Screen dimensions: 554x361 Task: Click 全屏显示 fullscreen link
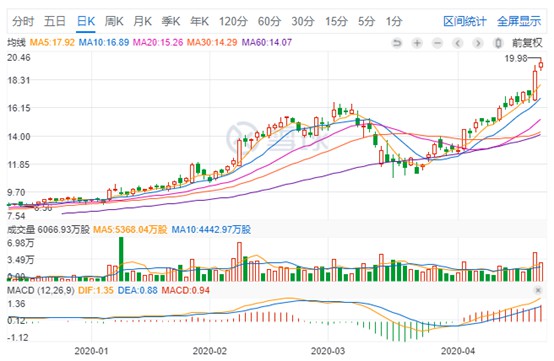519,21
